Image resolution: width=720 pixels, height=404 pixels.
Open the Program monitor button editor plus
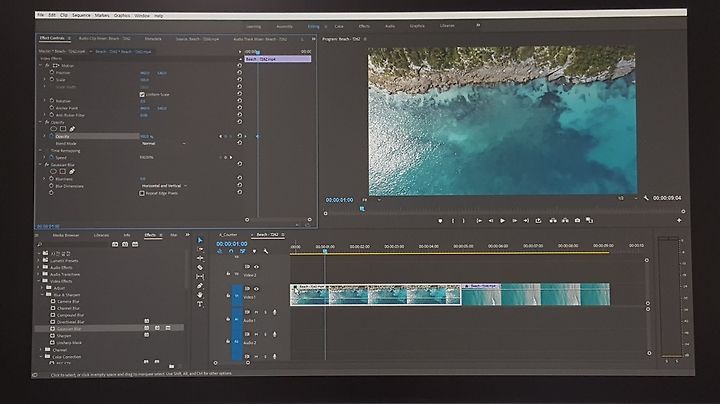[679, 220]
